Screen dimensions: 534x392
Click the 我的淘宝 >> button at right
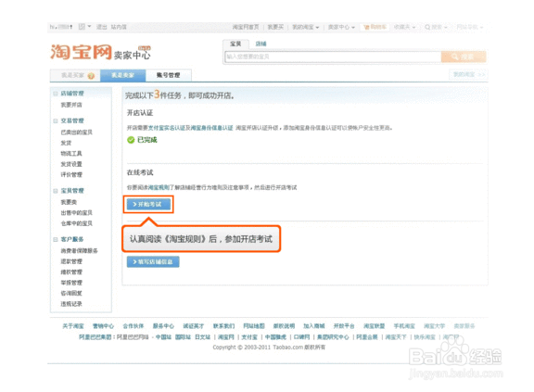click(x=468, y=74)
